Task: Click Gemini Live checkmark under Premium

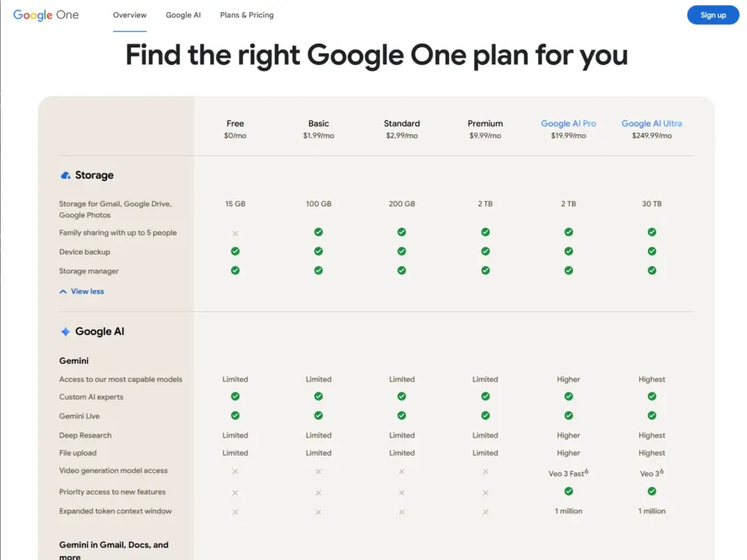Action: [485, 416]
